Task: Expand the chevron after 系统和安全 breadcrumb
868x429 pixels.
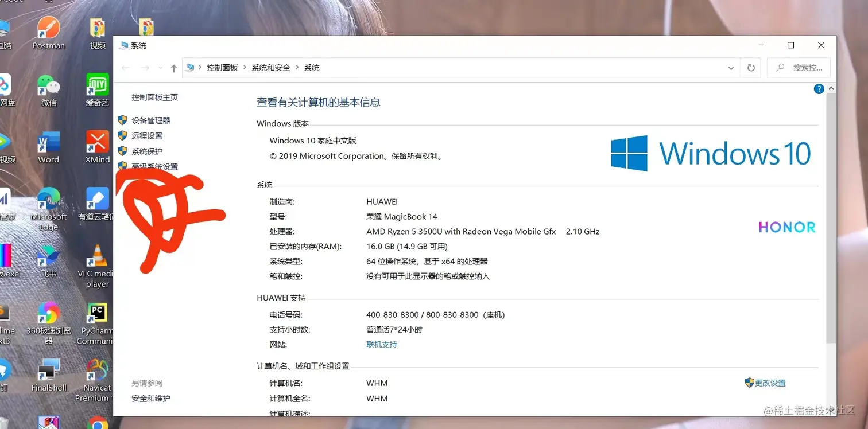Action: (297, 68)
